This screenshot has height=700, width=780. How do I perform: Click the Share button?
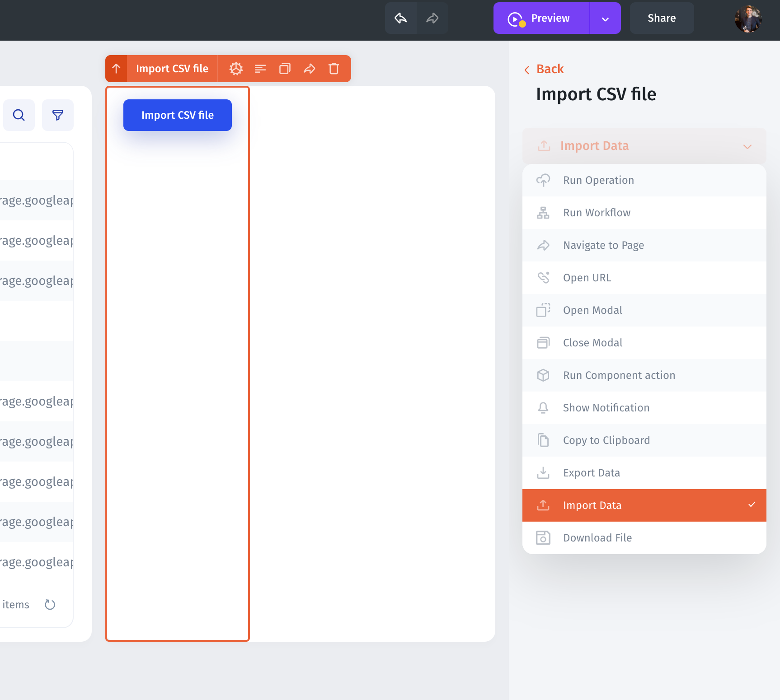click(662, 18)
